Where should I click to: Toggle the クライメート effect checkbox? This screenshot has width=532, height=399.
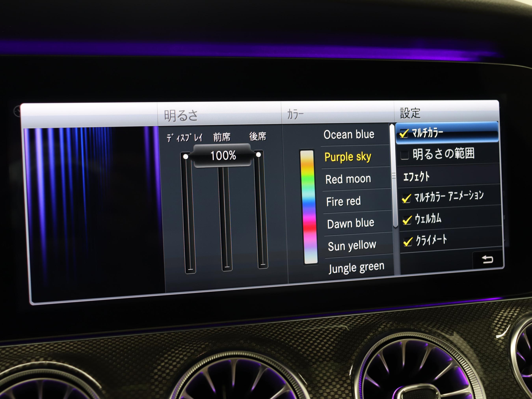408,242
